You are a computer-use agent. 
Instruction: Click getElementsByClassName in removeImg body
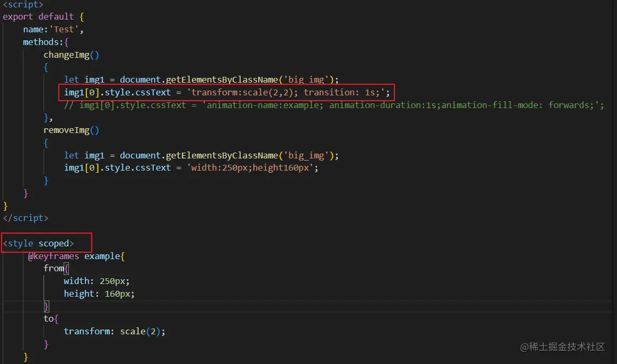[x=222, y=155]
